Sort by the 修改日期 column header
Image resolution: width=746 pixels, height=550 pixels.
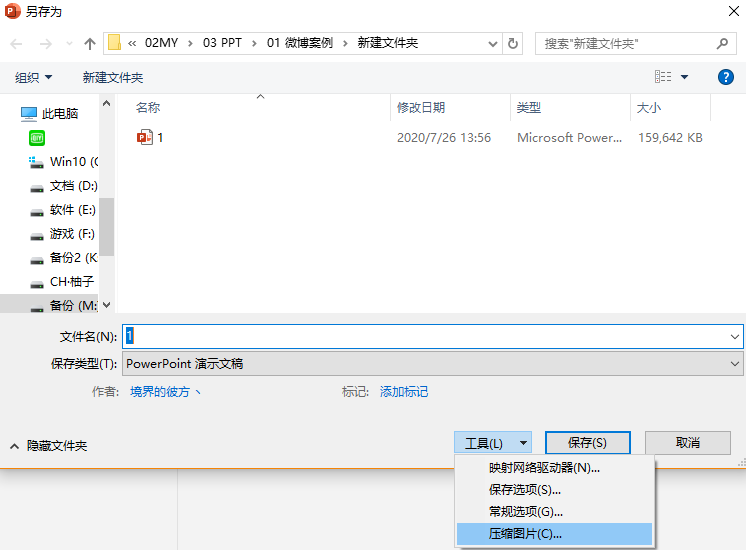click(421, 108)
